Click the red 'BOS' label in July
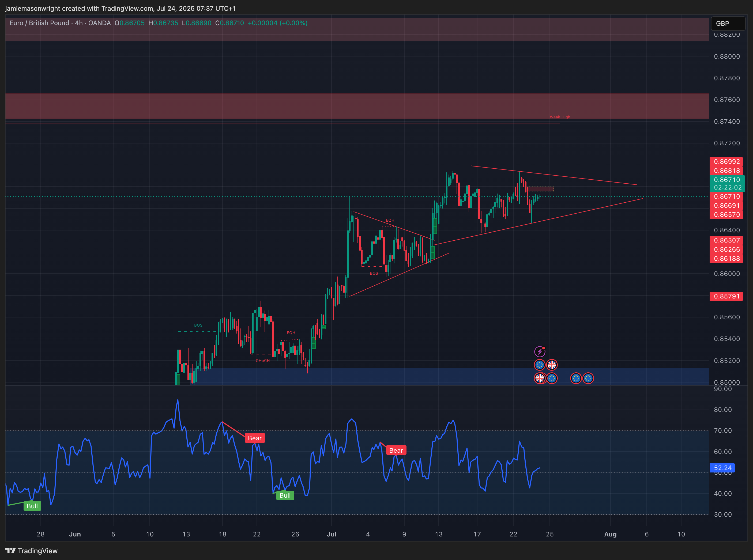The height and width of the screenshot is (560, 753). tap(374, 273)
